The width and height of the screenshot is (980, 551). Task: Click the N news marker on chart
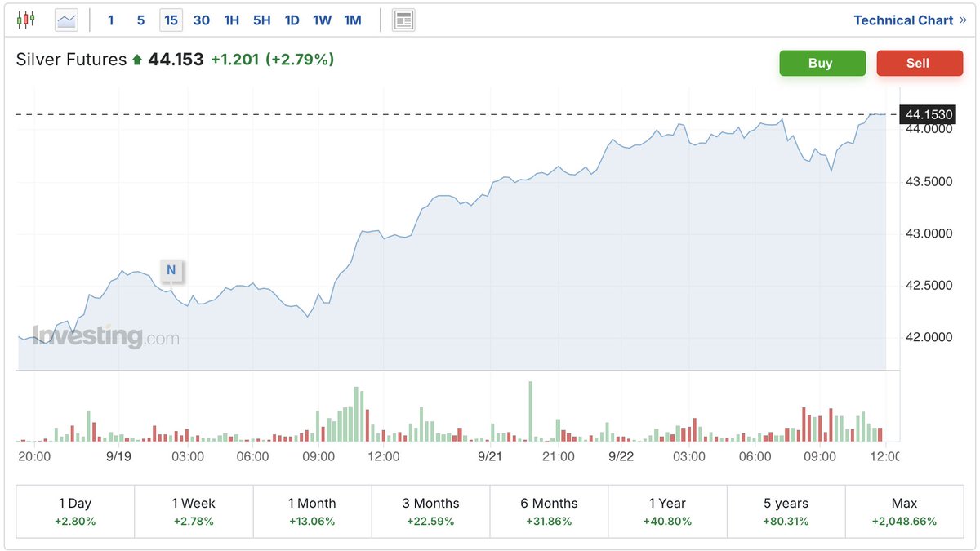171,269
